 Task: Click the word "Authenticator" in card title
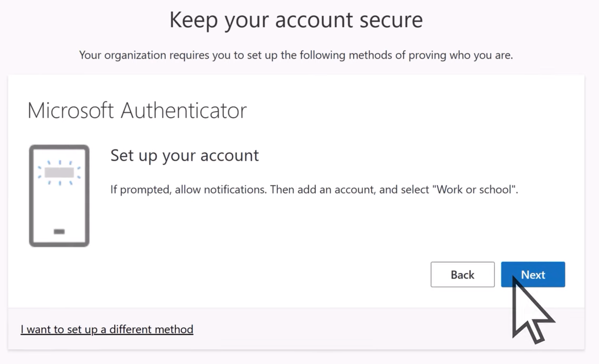[184, 110]
